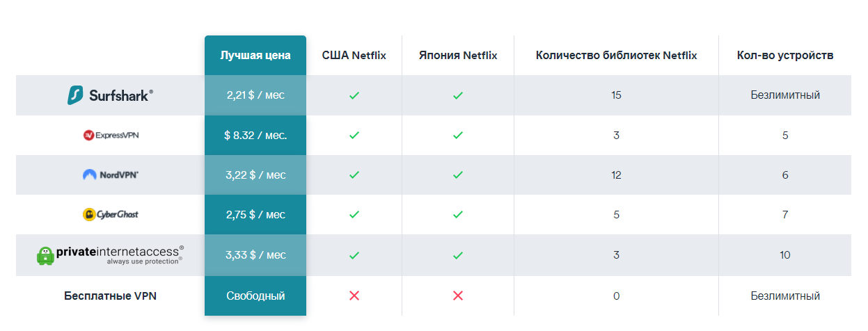
Task: Open the ExpressVPN logo link
Action: (x=111, y=136)
